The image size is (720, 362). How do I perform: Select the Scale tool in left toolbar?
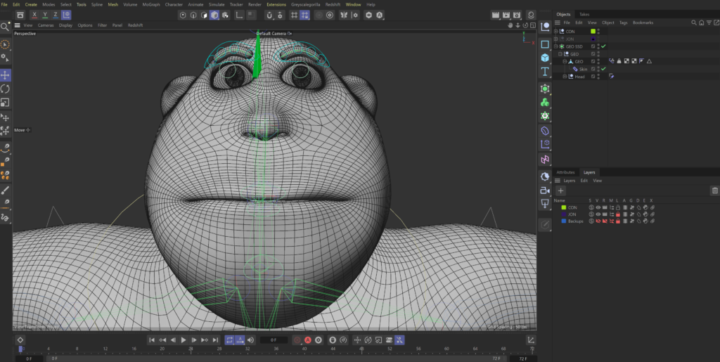pyautogui.click(x=5, y=102)
